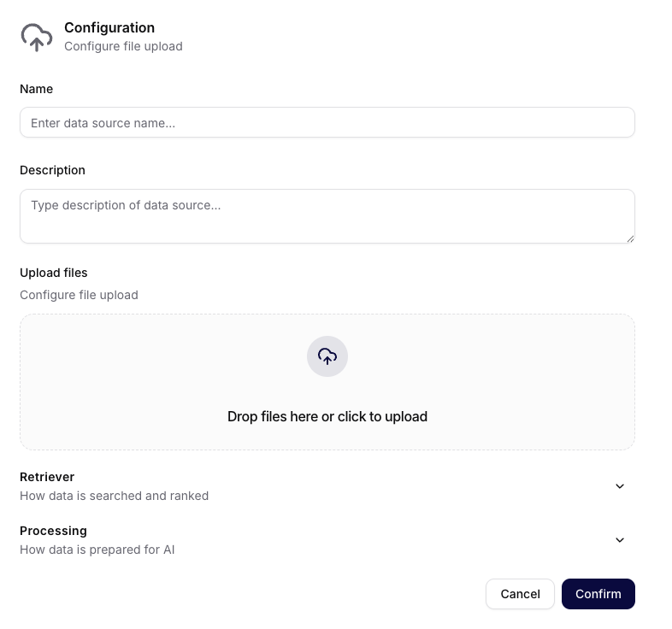This screenshot has width=672, height=629.
Task: Click the Name field label
Action: [37, 89]
